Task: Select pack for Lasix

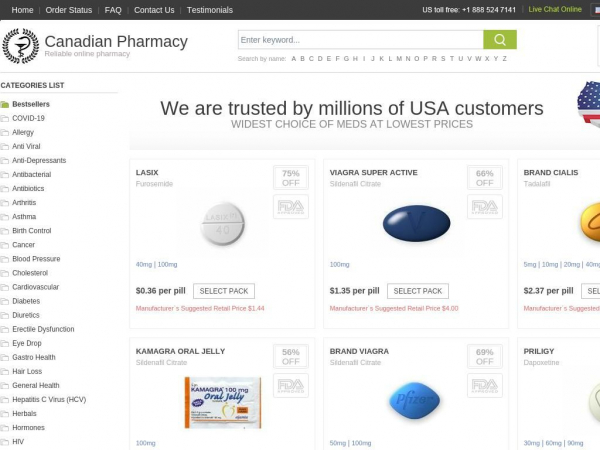Action: 224,291
